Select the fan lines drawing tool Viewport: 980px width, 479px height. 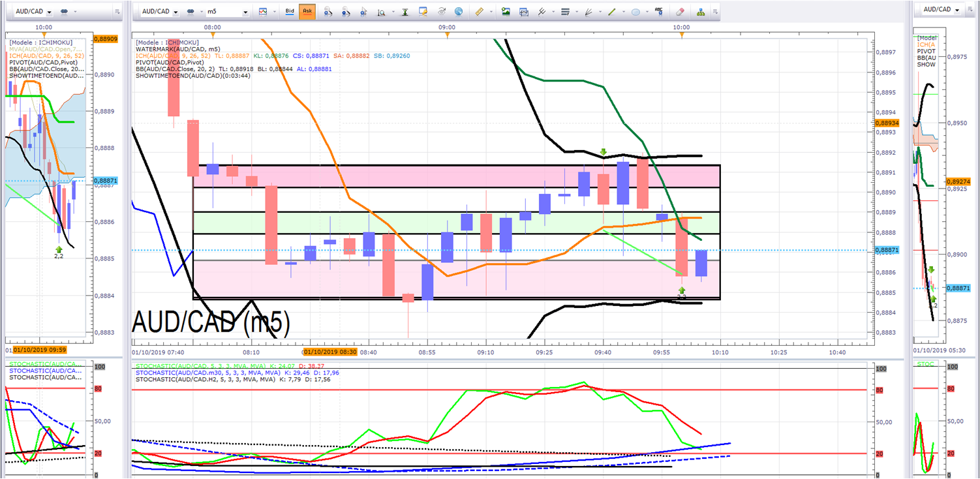click(x=588, y=12)
